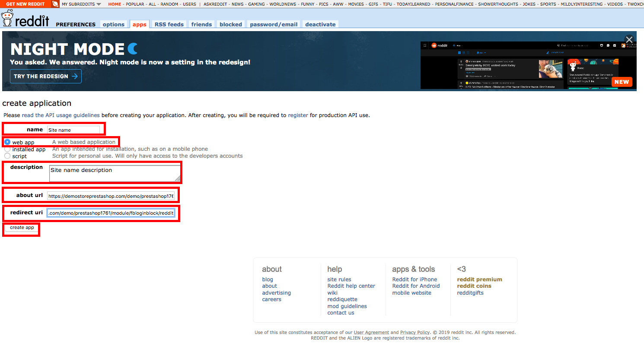Click the create app button
This screenshot has width=644, height=353.
(x=22, y=228)
